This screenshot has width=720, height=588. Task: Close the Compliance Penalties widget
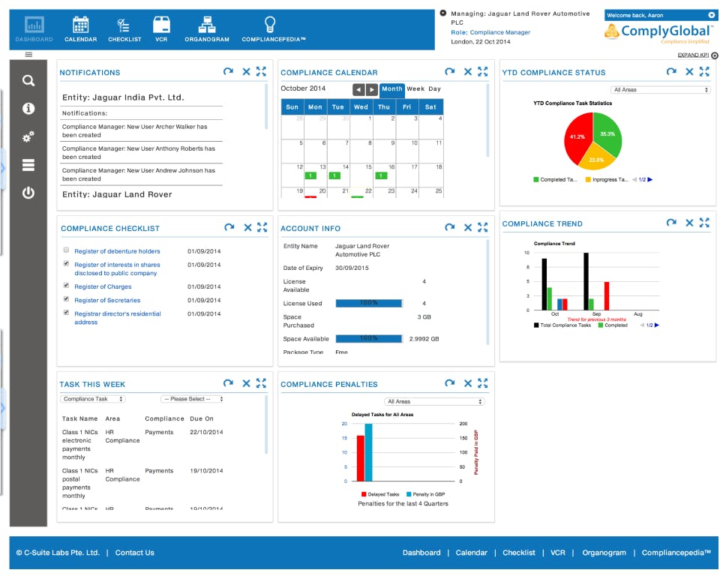tap(468, 383)
